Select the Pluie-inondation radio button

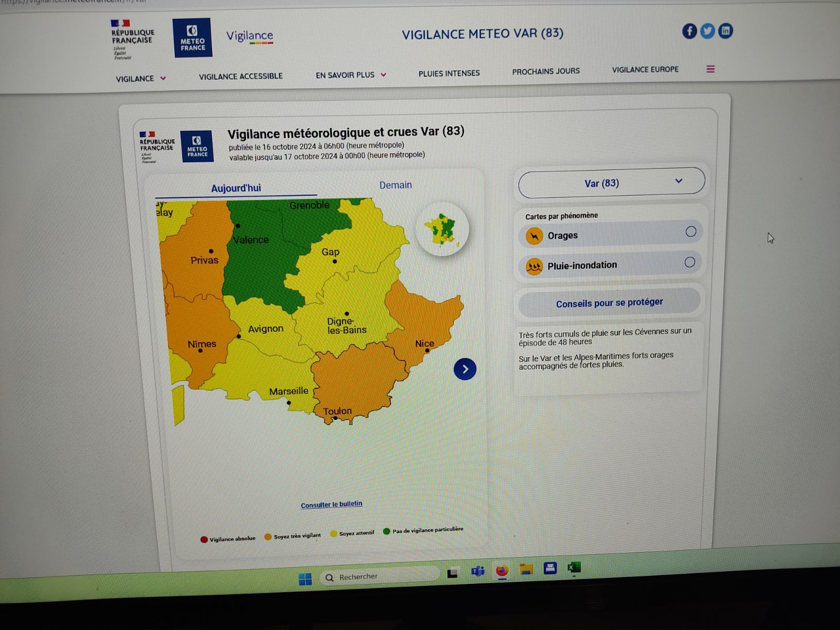pyautogui.click(x=689, y=262)
